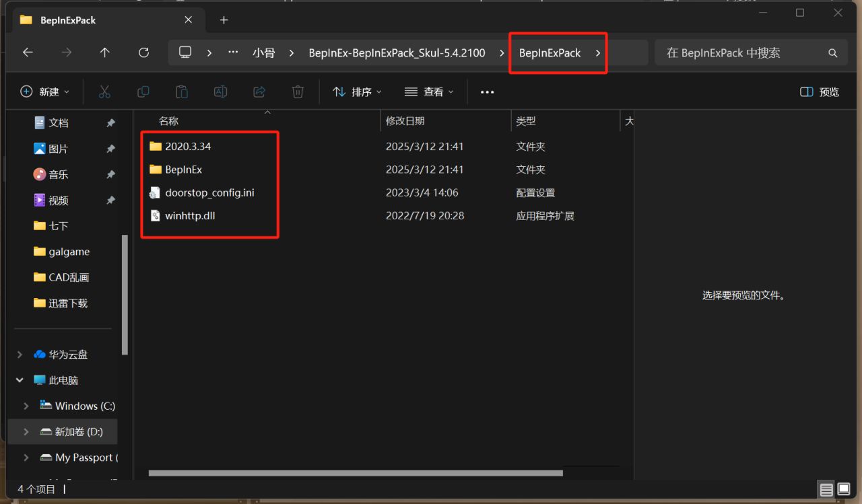Open a new tab with plus button
Viewport: 862px width, 504px height.
pos(224,20)
